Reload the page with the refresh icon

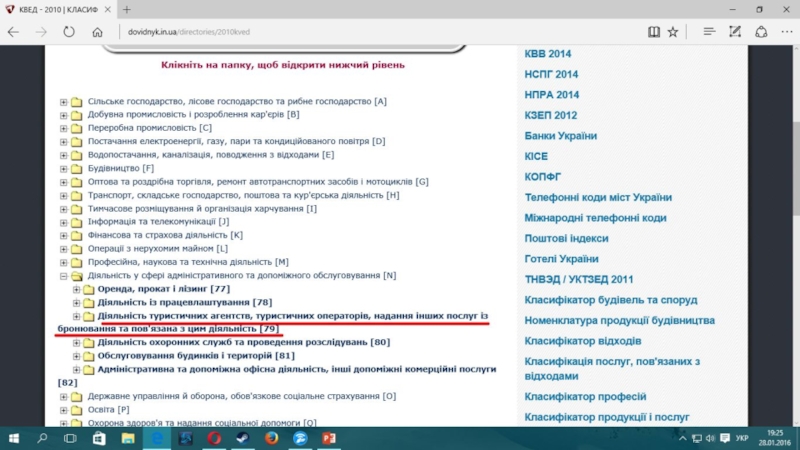point(69,32)
